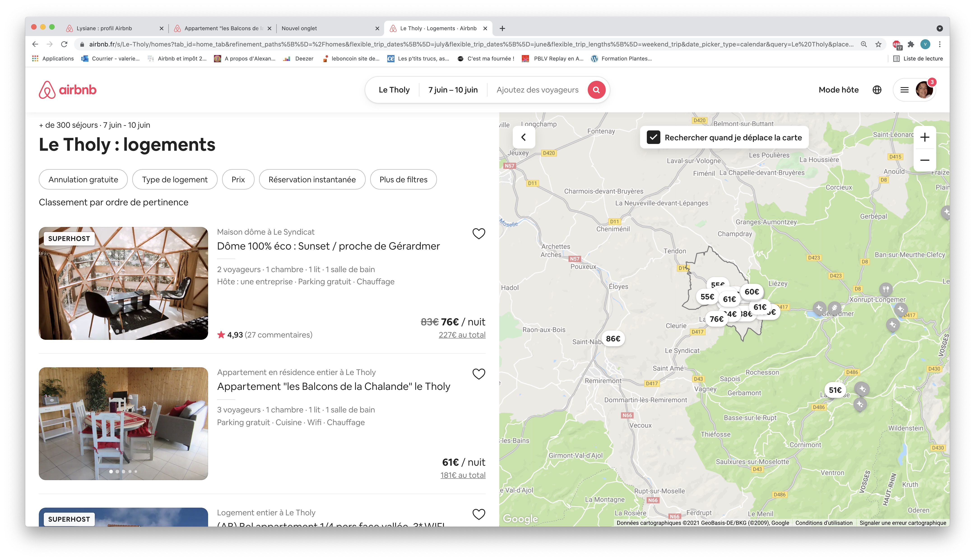Toggle the Annulation gratuite filter

(x=83, y=180)
